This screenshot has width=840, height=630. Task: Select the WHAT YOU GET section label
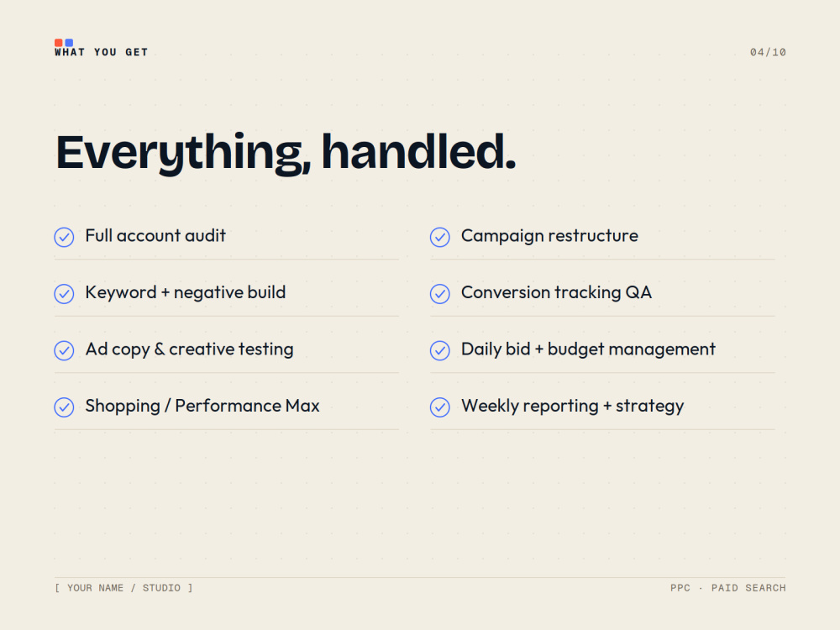pyautogui.click(x=102, y=52)
